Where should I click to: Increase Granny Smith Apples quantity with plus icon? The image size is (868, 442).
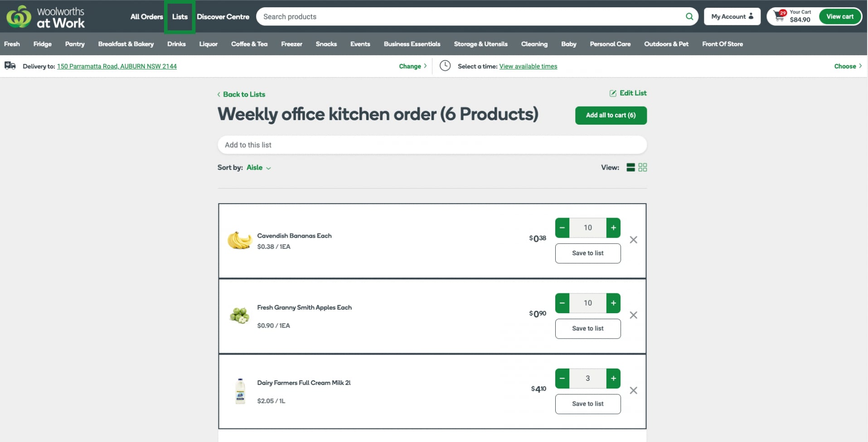click(613, 303)
